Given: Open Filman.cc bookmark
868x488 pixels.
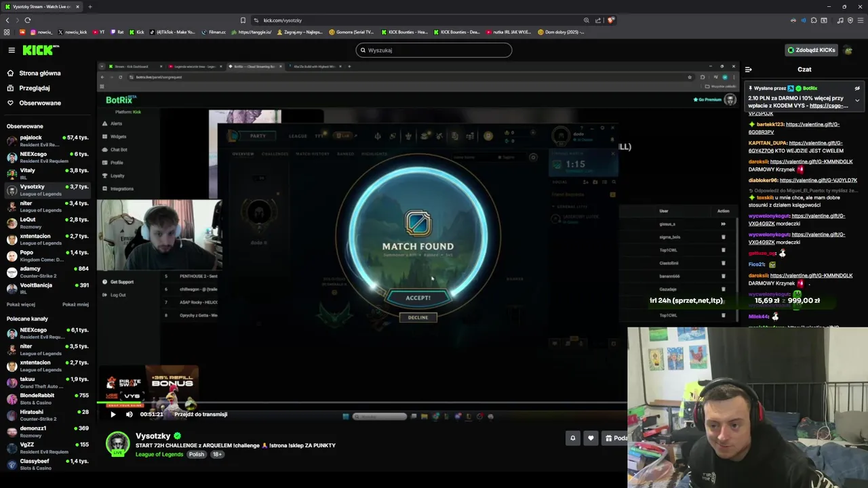Looking at the screenshot, I should 214,32.
